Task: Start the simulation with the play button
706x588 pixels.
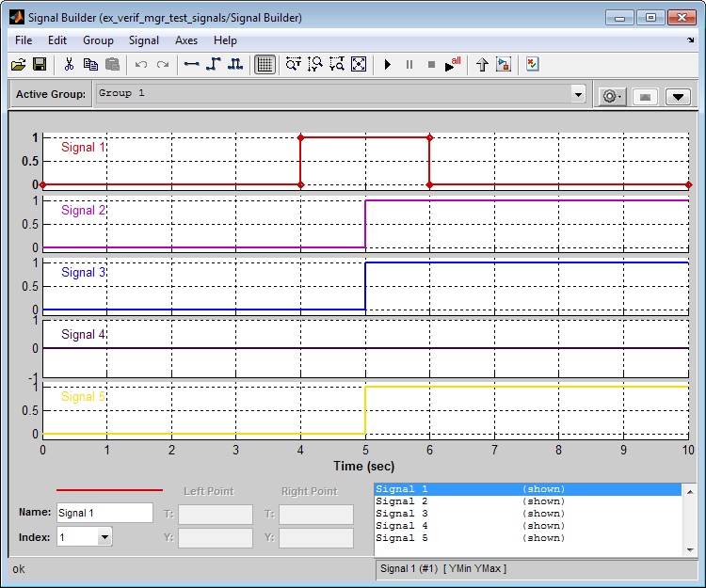Action: (387, 64)
